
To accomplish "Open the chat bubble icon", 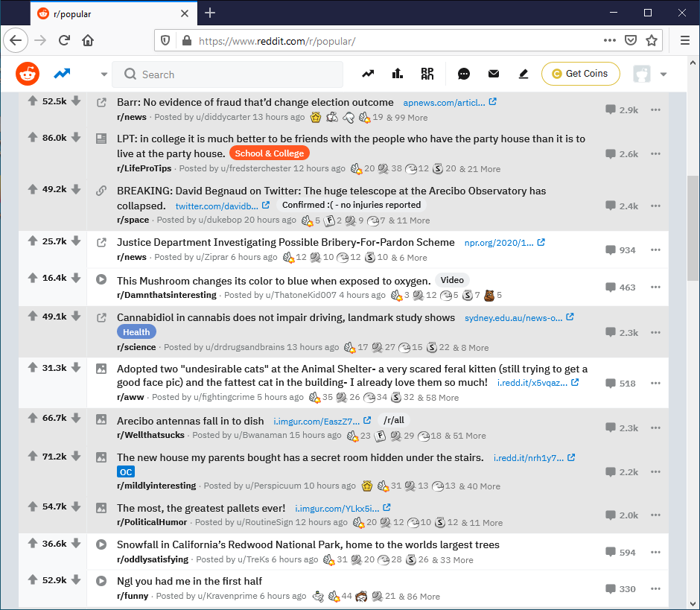I will [464, 74].
